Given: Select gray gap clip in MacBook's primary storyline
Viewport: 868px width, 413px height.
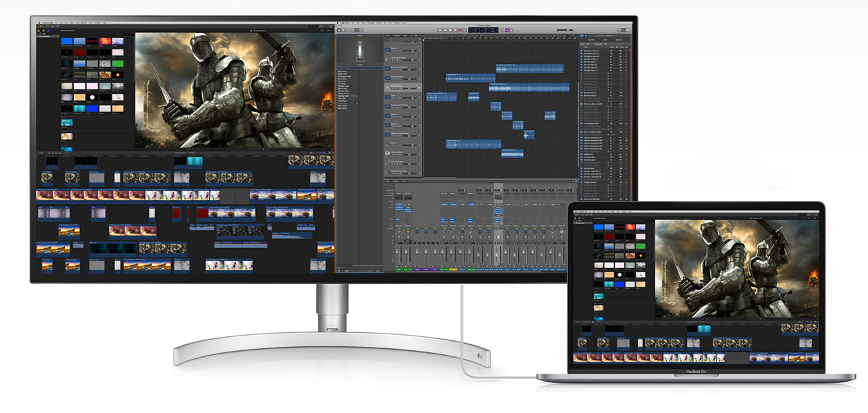Looking at the screenshot, I should [737, 358].
